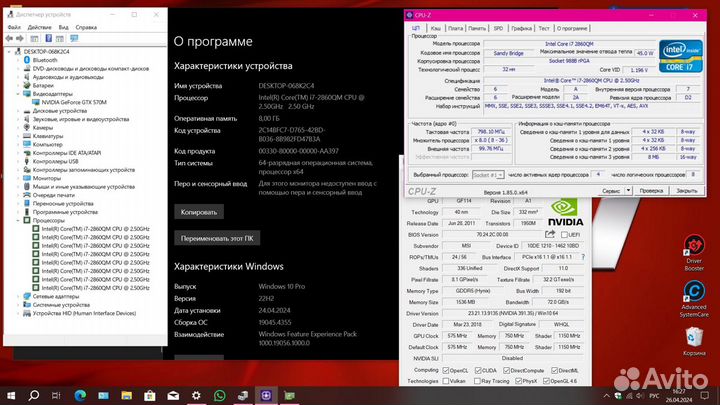Image resolution: width=720 pixels, height=405 pixels.
Task: Open the Файл menu in Device Manager
Action: pyautogui.click(x=14, y=27)
